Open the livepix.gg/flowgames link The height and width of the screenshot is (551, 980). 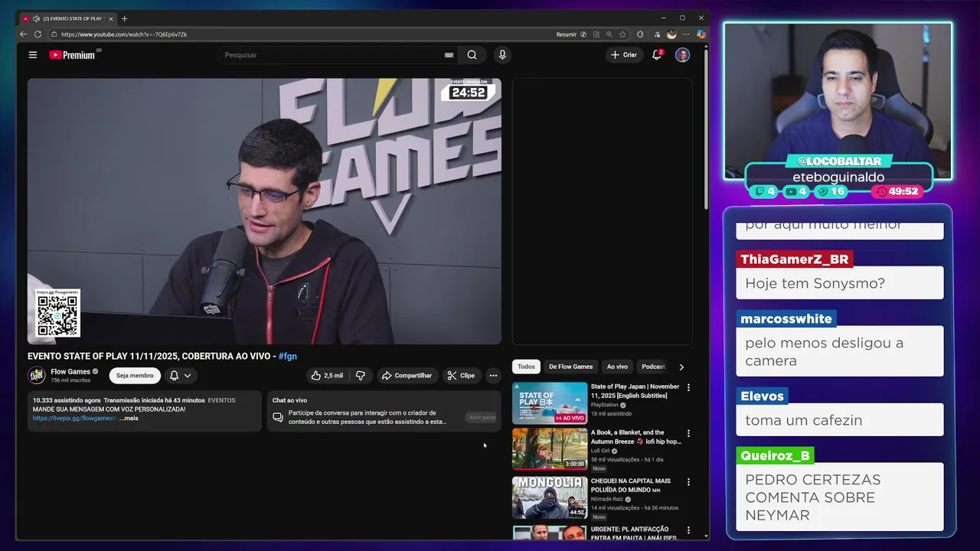pos(74,419)
